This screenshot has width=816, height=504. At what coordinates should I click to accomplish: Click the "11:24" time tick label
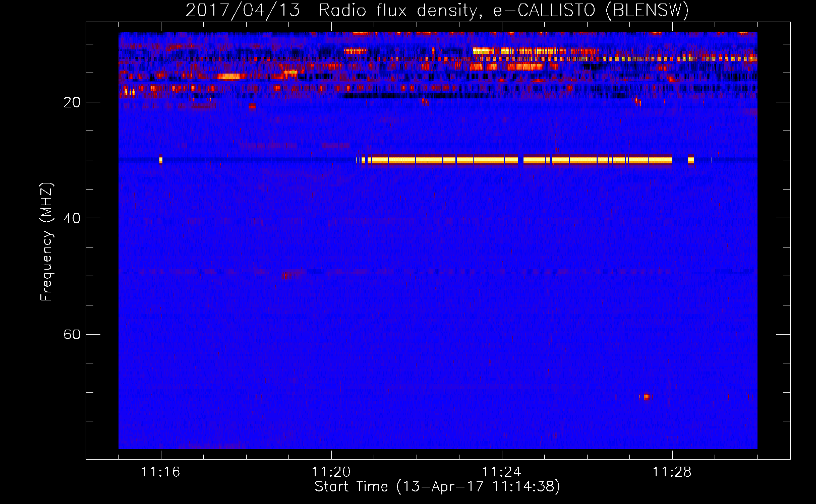click(x=502, y=472)
